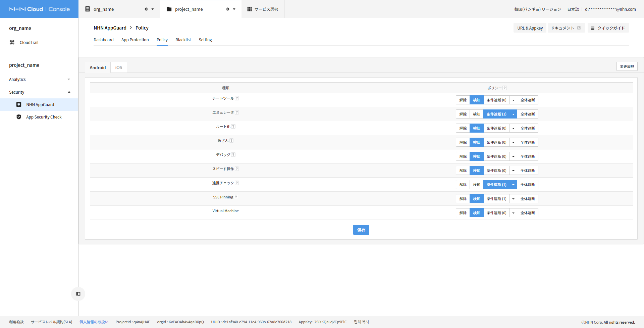Click the hamburger icon on クイックガイド
This screenshot has width=644, height=328.
pyautogui.click(x=593, y=28)
